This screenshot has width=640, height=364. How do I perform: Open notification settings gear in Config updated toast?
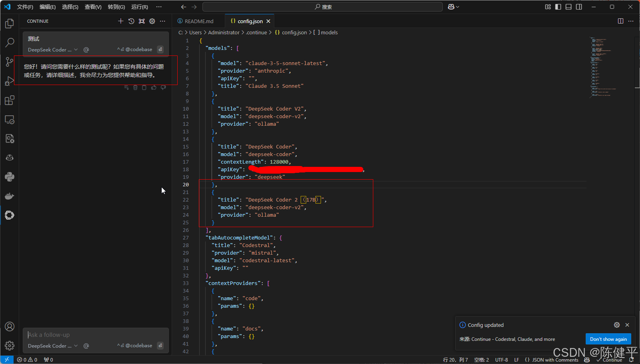click(617, 325)
